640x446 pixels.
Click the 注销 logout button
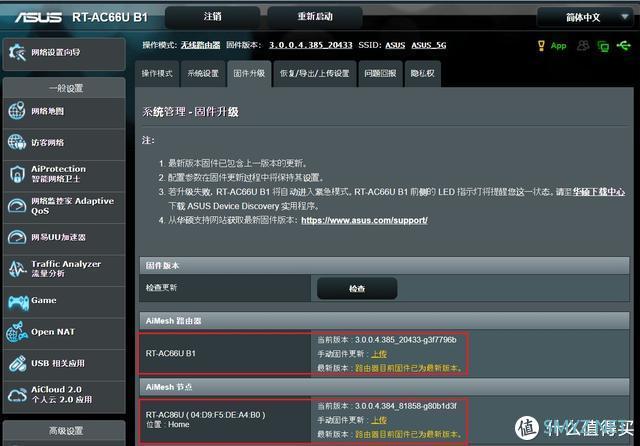click(212, 17)
